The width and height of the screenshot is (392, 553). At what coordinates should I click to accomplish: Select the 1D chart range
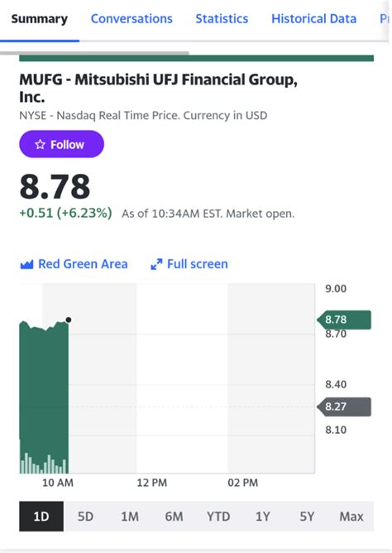(41, 517)
